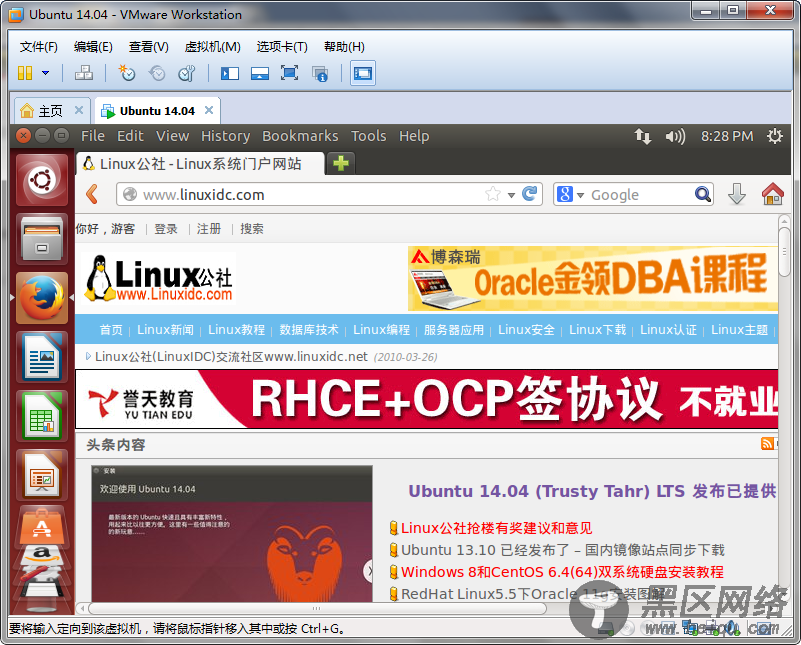The width and height of the screenshot is (801, 645).
Task: Open Firefox History menu
Action: click(225, 136)
